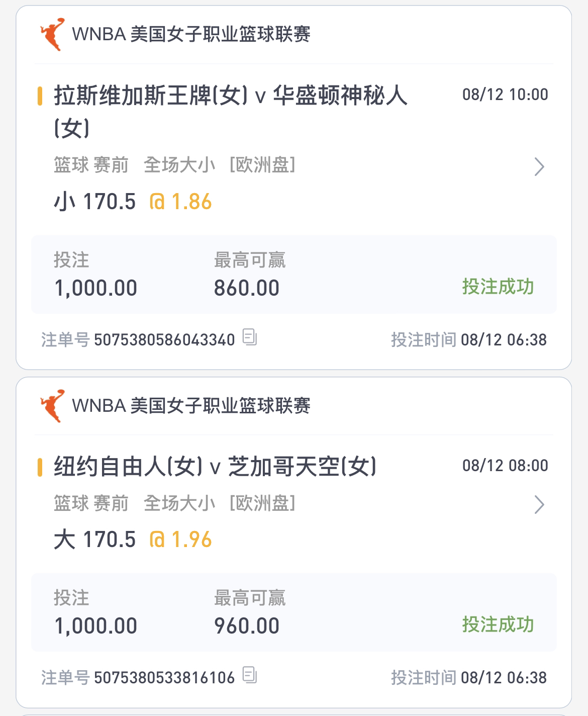Viewport: 588px width, 716px height.
Task: Select odds @1.96 for 大 170.5
Action: pos(181,540)
